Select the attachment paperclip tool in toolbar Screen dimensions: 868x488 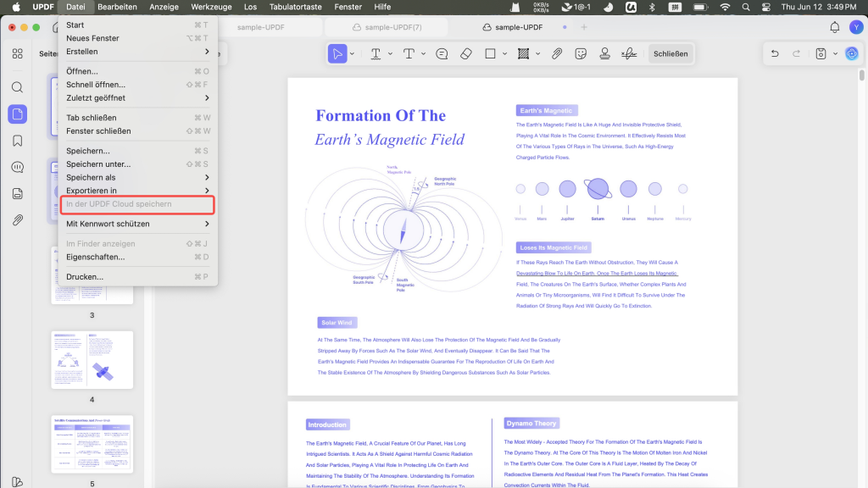tap(557, 53)
